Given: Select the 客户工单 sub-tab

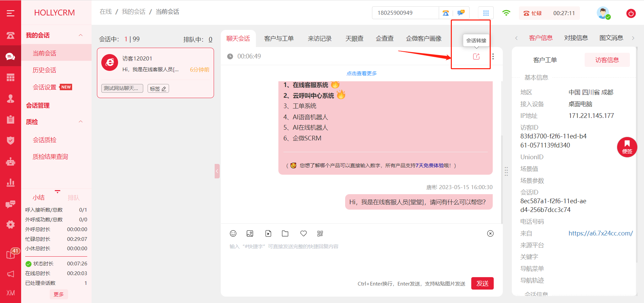Looking at the screenshot, I should tap(545, 60).
